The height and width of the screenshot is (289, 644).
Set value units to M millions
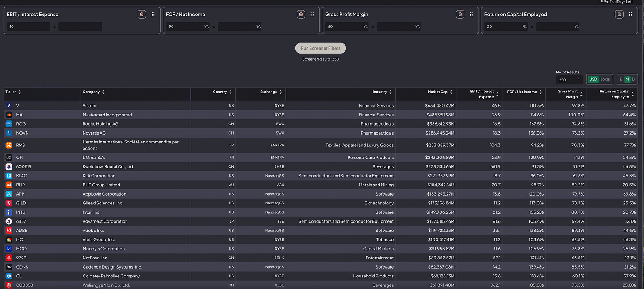click(x=627, y=79)
